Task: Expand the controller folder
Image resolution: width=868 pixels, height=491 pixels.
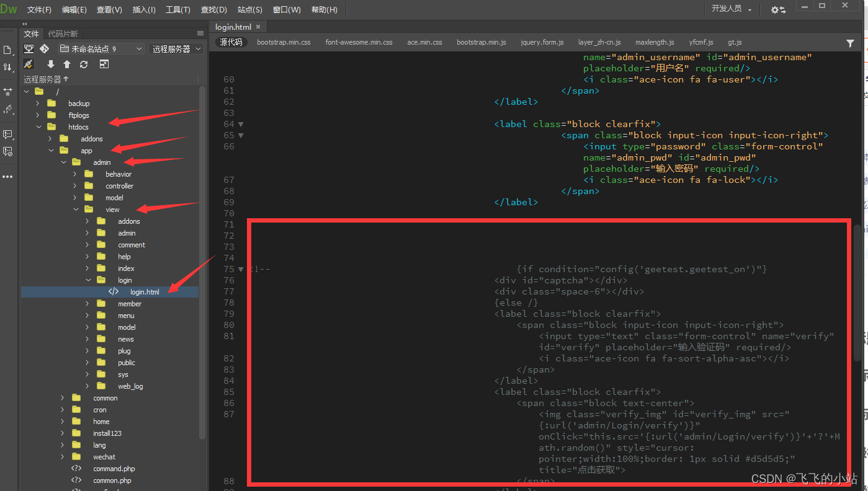Action: 75,186
